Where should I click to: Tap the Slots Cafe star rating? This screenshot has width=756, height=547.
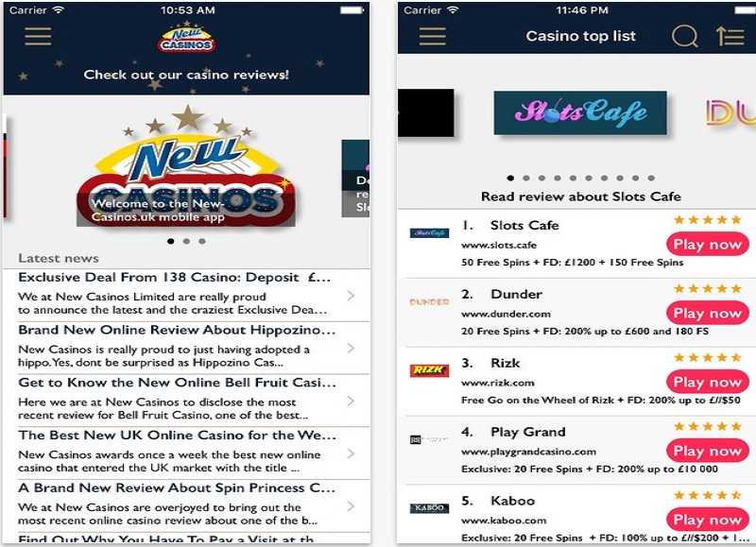point(707,220)
